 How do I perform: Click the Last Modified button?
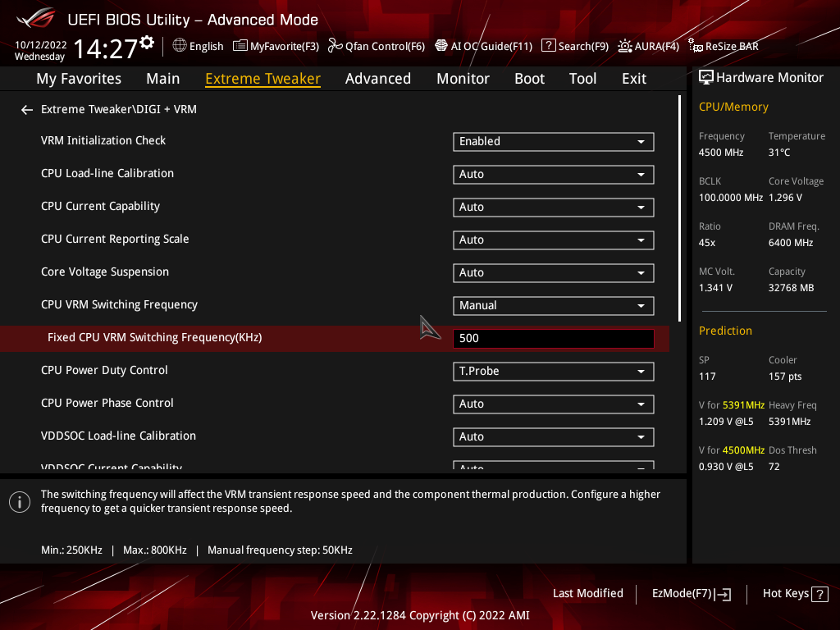click(587, 594)
